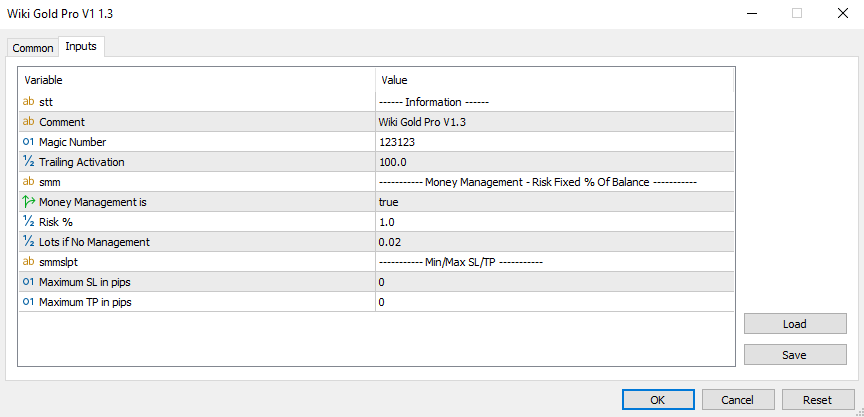Click the string icon beside smmslpt
This screenshot has height=417, width=864.
pos(28,262)
